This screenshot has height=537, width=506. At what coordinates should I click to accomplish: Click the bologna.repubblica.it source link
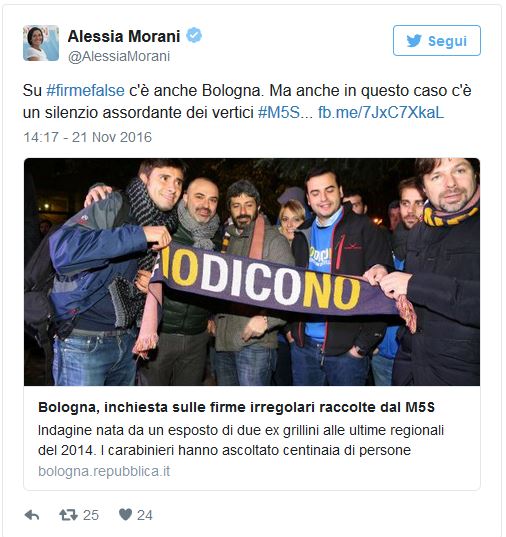[104, 471]
